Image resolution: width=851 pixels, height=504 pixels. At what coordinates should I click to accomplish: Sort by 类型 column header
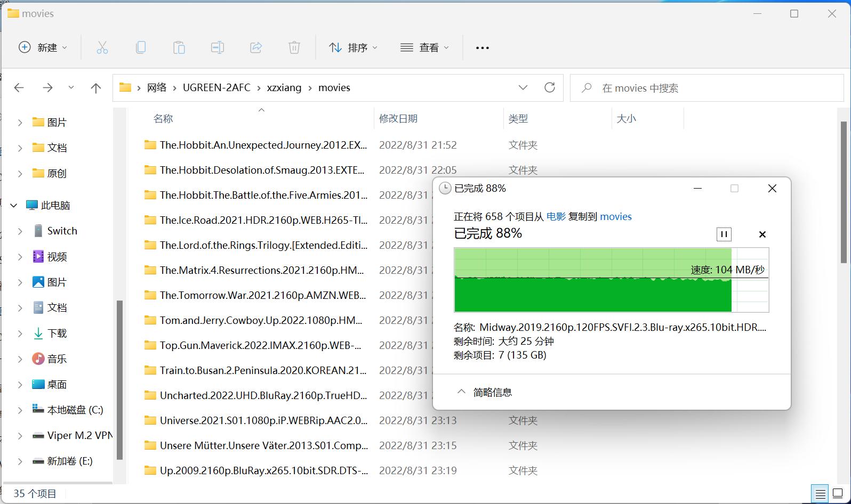pos(518,119)
